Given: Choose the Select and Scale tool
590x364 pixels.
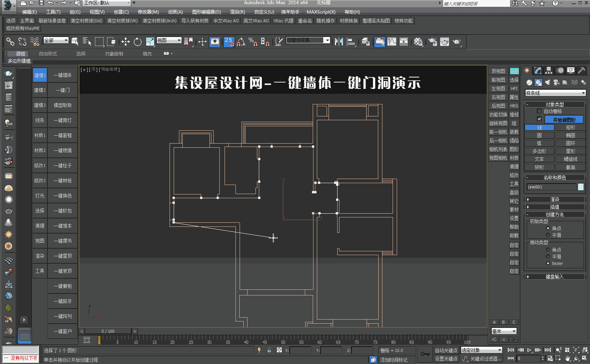Looking at the screenshot, I should 150,41.
